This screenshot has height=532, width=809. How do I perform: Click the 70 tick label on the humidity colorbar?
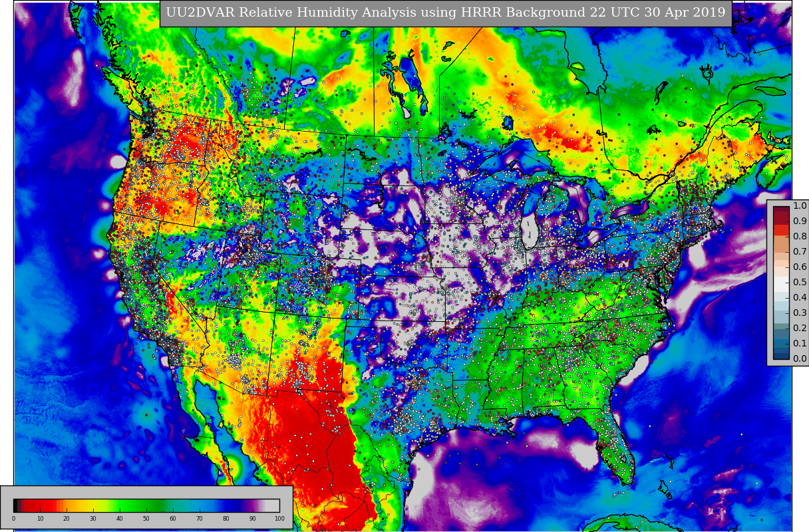click(x=200, y=519)
